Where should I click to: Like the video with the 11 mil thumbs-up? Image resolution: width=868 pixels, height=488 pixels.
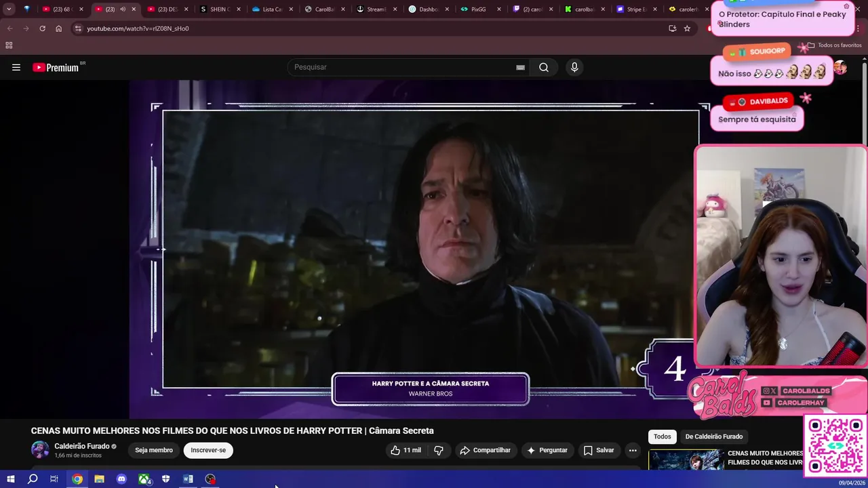click(x=406, y=450)
